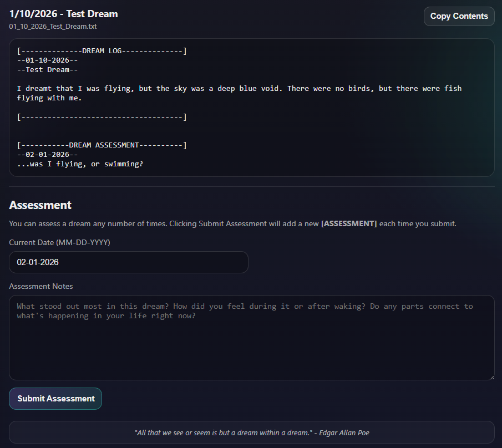Click the Edgar Allan Poe quote
This screenshot has height=448, width=502.
pyautogui.click(x=251, y=432)
